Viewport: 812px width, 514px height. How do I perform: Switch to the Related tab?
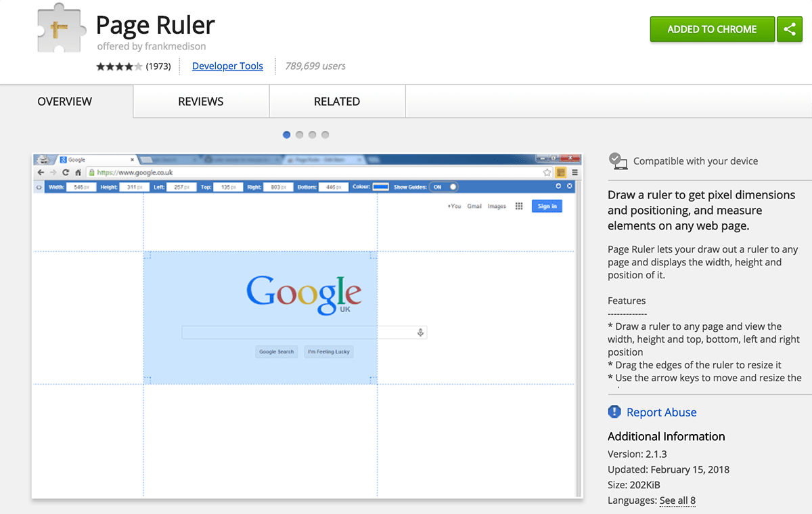point(337,102)
